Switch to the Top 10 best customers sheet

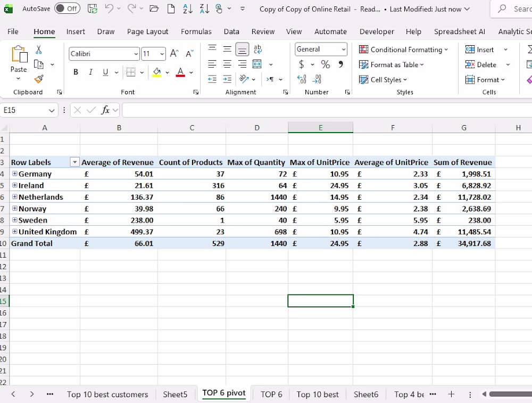[x=107, y=394]
